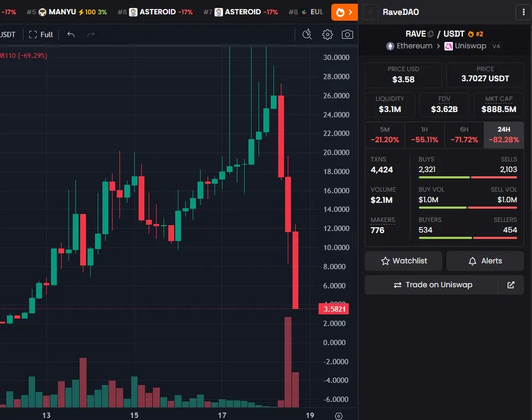The height and width of the screenshot is (420, 532).
Task: Select the 6H timeframe tab
Action: [x=464, y=135]
